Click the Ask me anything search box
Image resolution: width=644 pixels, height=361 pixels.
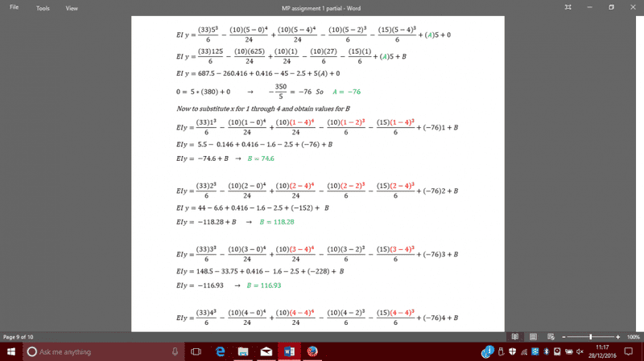[103, 351]
